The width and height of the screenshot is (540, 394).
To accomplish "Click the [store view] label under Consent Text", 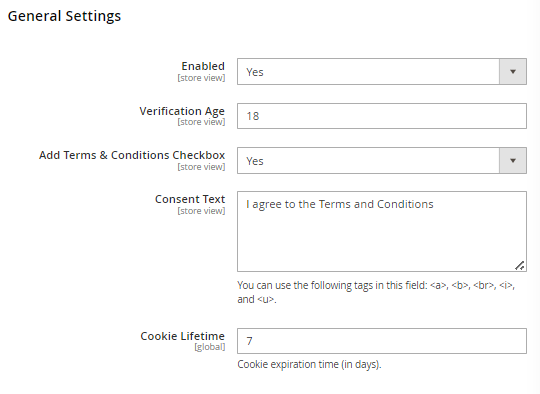I will (x=201, y=211).
